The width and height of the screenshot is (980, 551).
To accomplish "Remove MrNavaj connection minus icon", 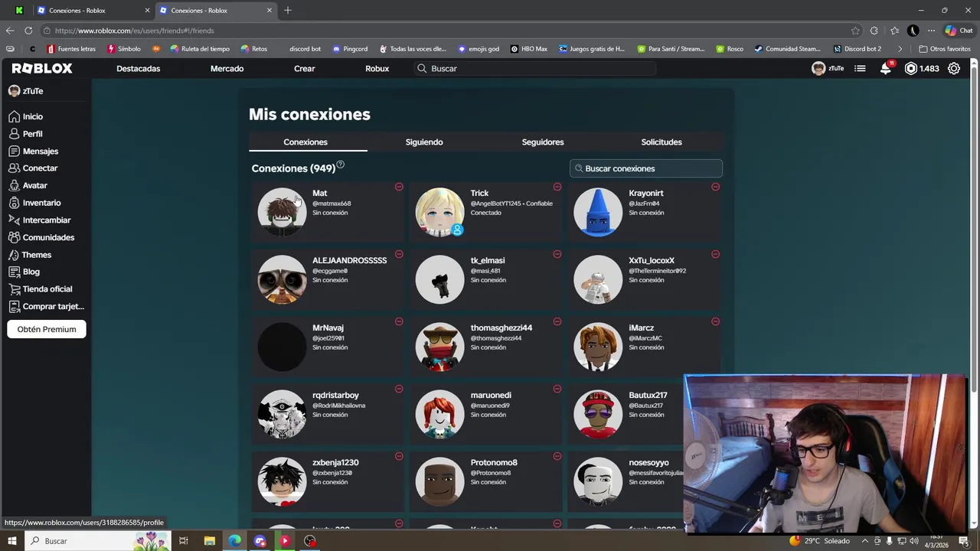I will pyautogui.click(x=399, y=321).
